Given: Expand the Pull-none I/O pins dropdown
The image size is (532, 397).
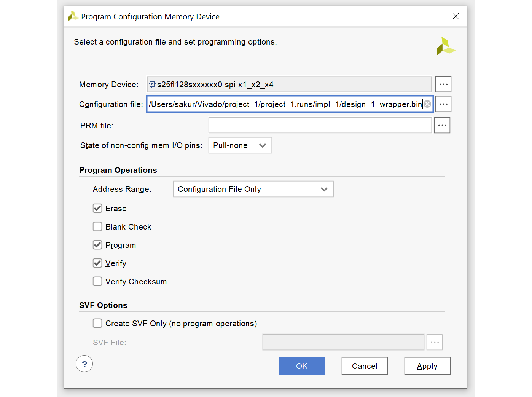Looking at the screenshot, I should (240, 145).
